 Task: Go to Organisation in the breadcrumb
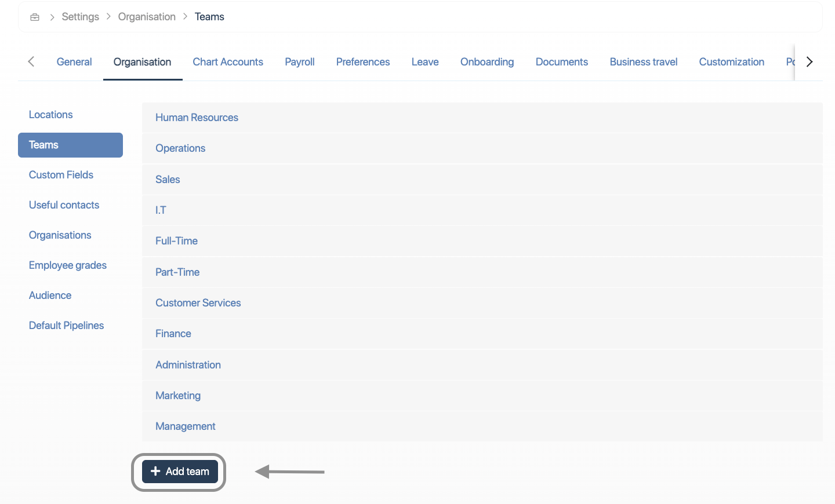[x=147, y=17]
